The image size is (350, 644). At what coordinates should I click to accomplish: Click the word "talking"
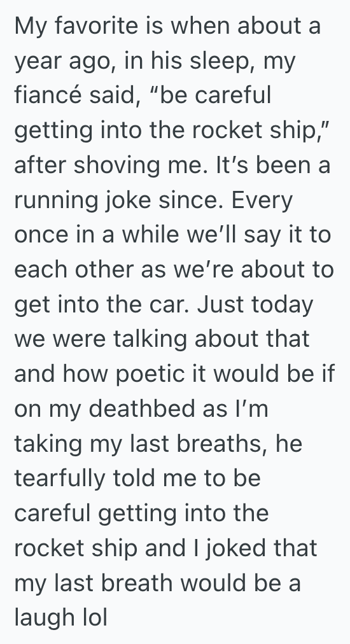click(x=150, y=340)
